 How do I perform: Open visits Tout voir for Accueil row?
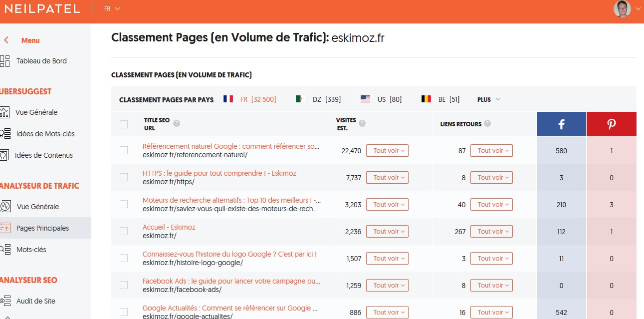click(x=387, y=232)
